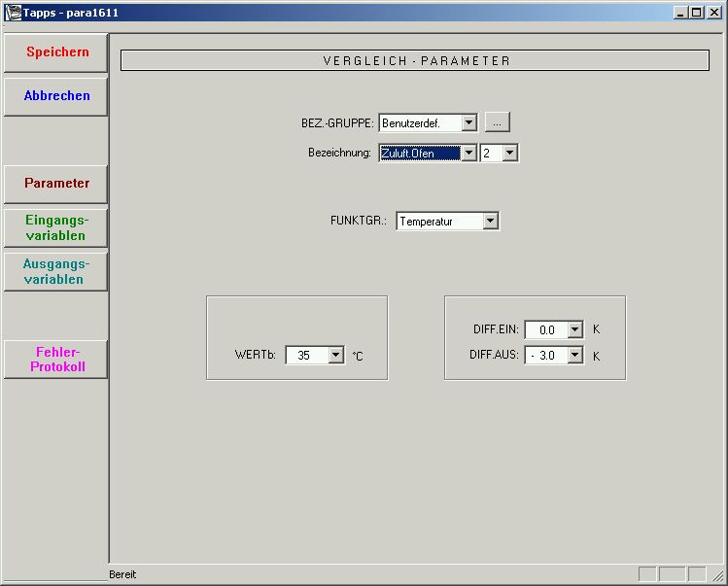Go to the Ausgangsvariablen section
The height and width of the screenshot is (586, 728).
pyautogui.click(x=56, y=271)
